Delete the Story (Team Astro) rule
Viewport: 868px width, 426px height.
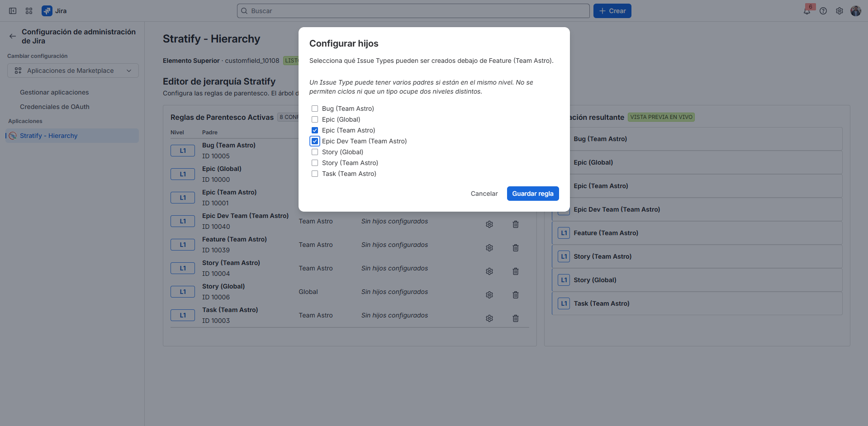[x=516, y=271]
